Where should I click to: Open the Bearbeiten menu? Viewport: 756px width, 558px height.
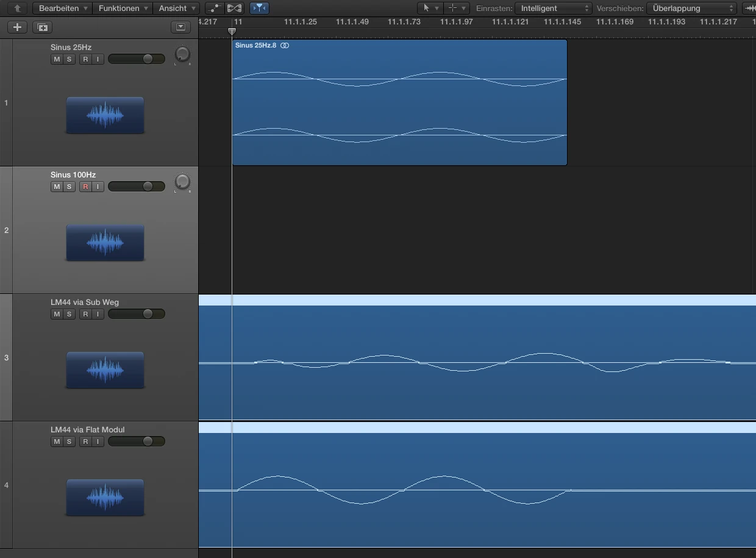(63, 8)
